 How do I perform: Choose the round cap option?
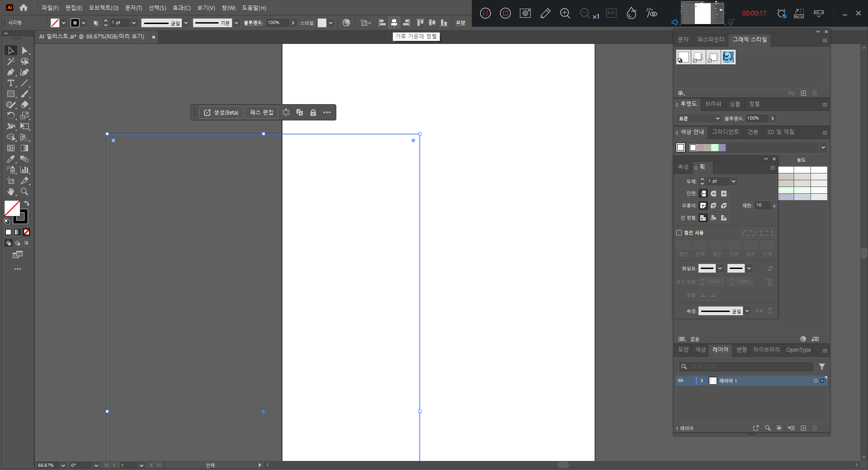[713, 193]
